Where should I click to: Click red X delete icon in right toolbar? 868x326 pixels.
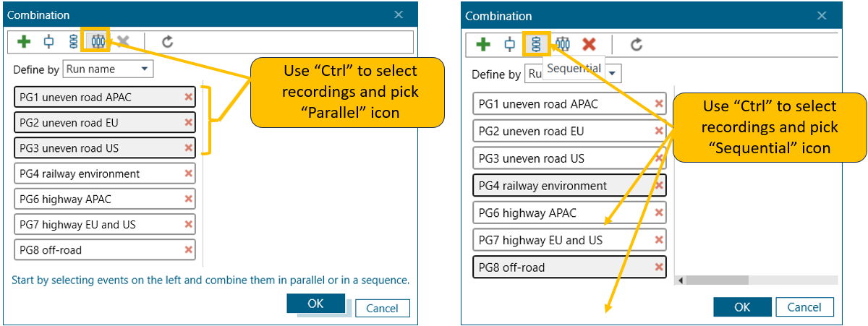[x=590, y=45]
